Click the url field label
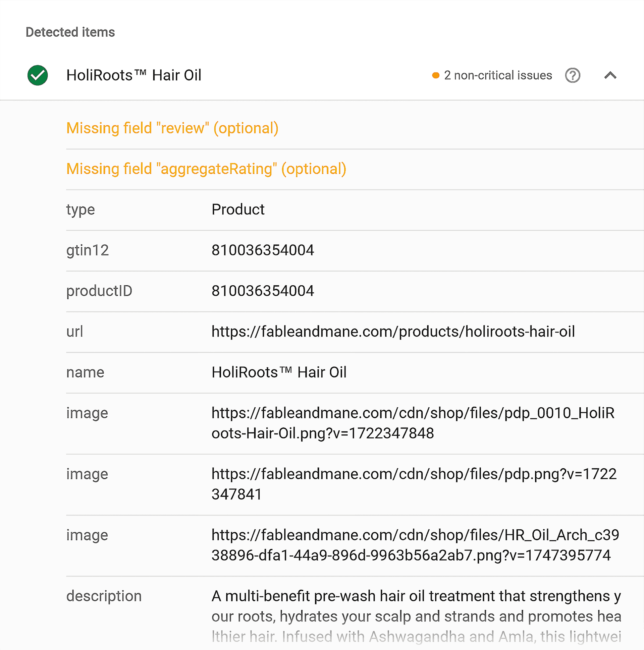644x650 pixels. tap(74, 332)
